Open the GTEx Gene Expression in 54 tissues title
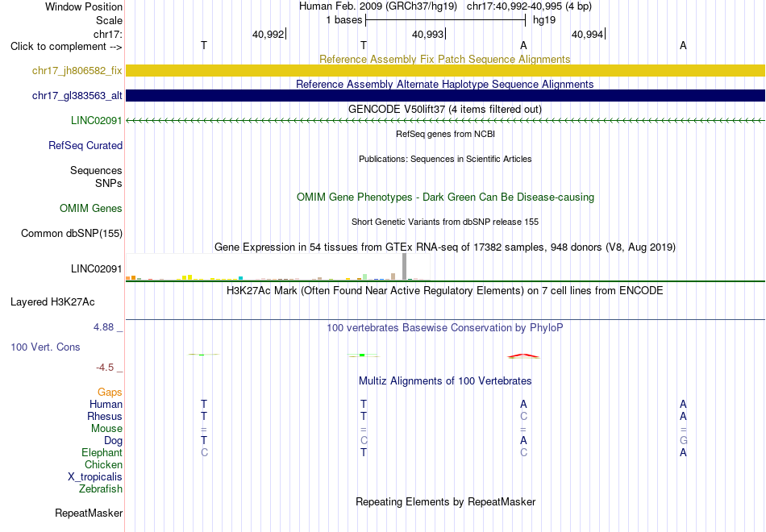The image size is (766, 532). tap(445, 247)
